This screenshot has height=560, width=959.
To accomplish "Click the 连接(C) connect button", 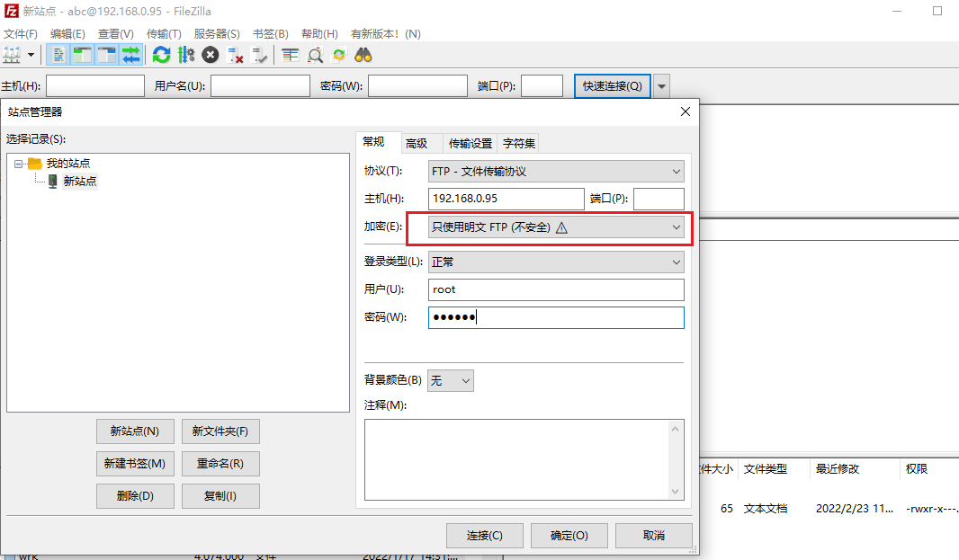I will (484, 536).
